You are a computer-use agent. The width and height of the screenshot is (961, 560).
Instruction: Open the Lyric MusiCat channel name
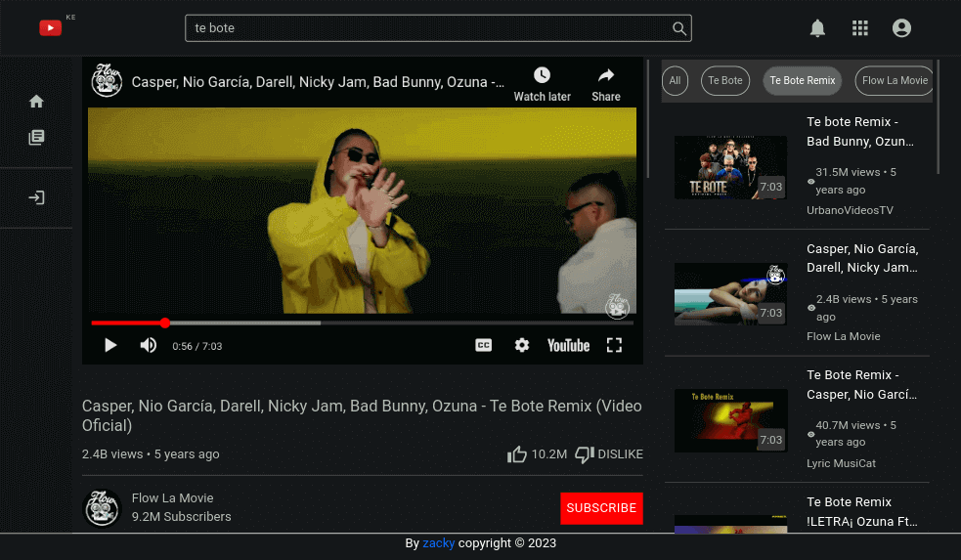click(841, 463)
